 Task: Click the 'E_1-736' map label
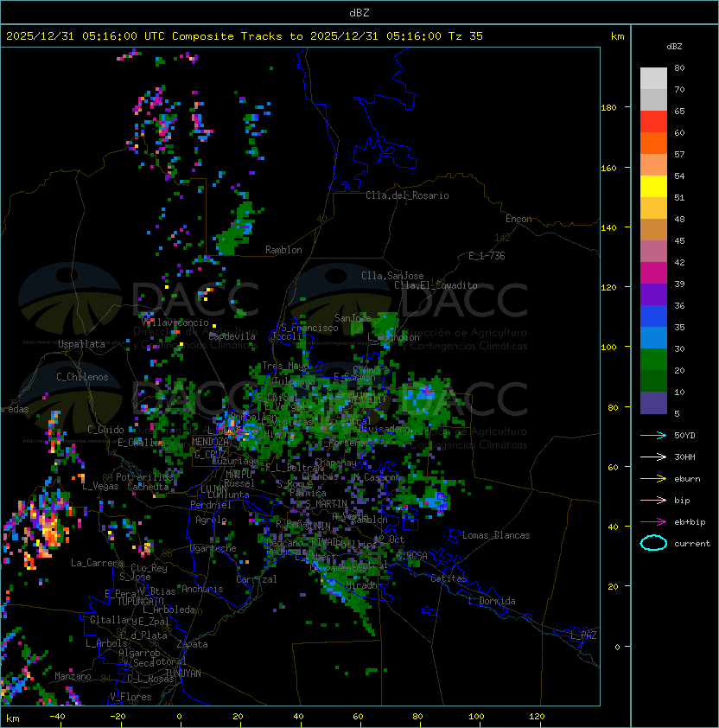coord(487,255)
